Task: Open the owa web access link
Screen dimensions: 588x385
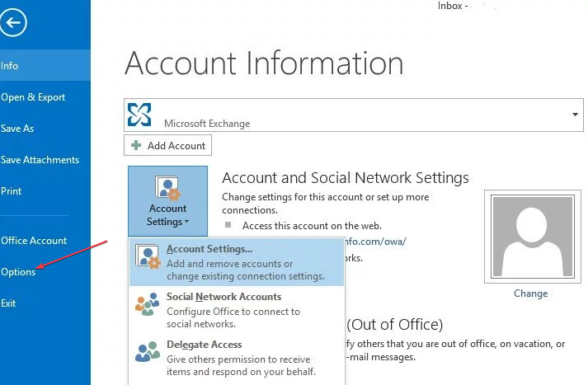Action: tap(375, 241)
